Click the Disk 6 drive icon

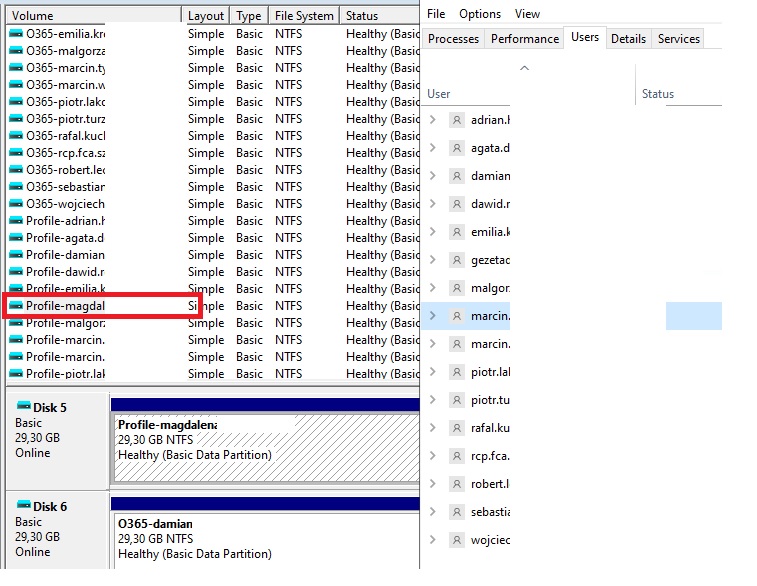(24, 505)
